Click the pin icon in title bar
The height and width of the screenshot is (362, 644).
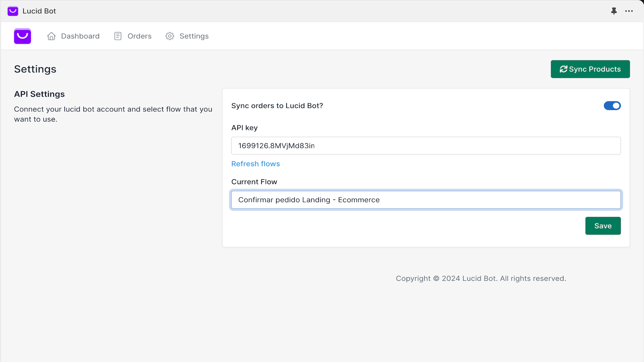click(614, 11)
